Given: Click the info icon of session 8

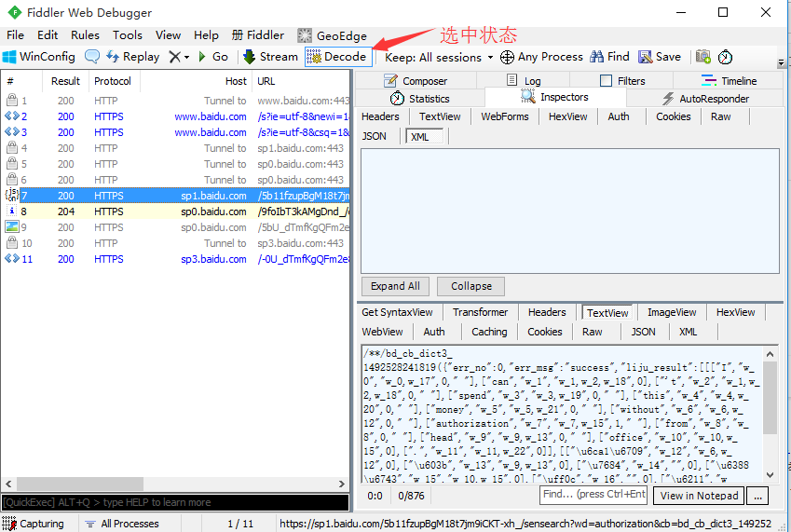Looking at the screenshot, I should [x=11, y=211].
